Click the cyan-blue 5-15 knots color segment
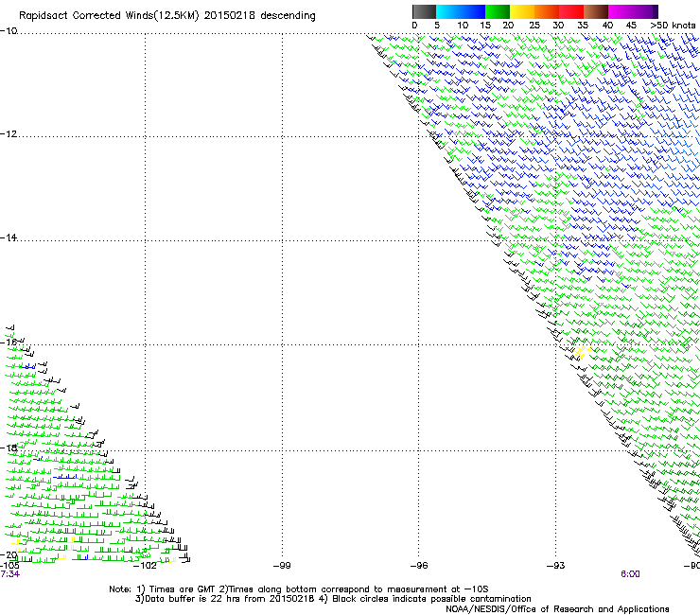Screen dimensions: 700x615 tap(461, 11)
